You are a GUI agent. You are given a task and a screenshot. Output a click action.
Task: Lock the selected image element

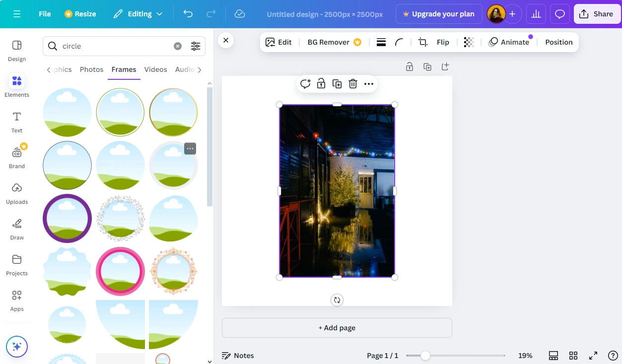pyautogui.click(x=321, y=84)
